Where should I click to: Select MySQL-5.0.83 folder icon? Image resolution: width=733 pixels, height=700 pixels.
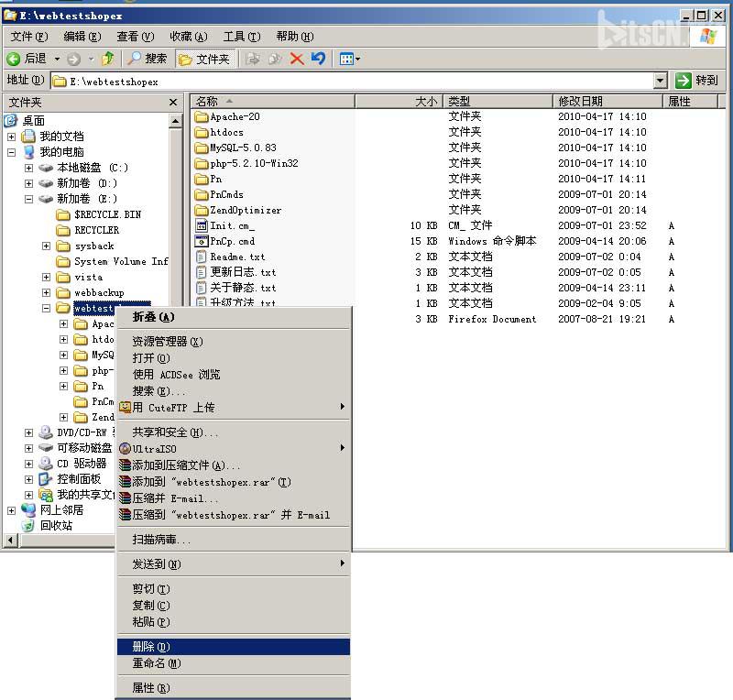201,148
